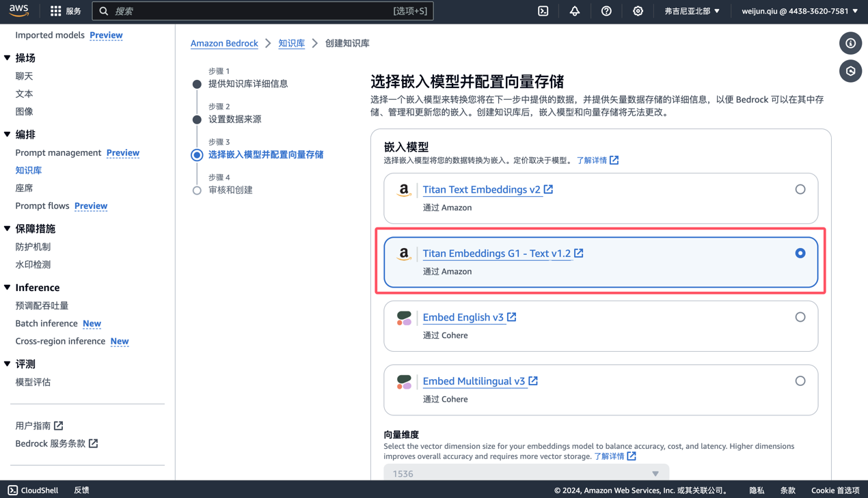Open 水印检测 in the sidebar
This screenshot has width=868, height=498.
(x=33, y=264)
